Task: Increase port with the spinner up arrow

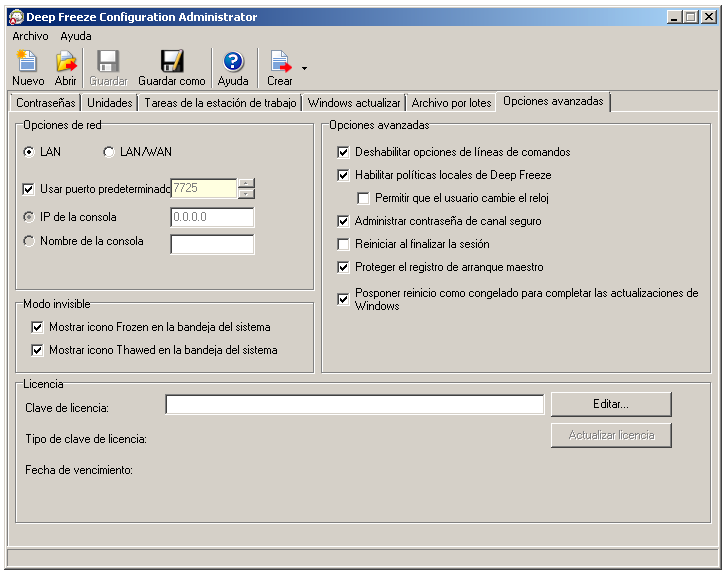Action: coord(246,183)
